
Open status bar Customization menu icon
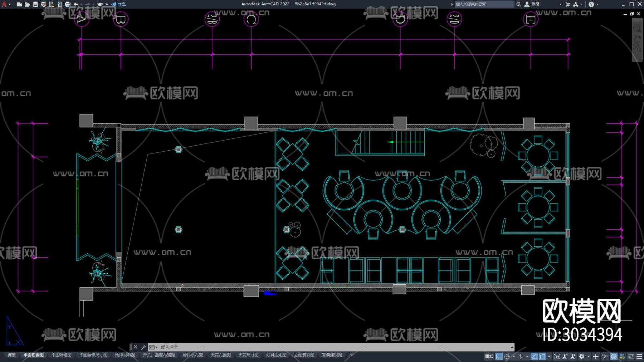pyautogui.click(x=639, y=356)
